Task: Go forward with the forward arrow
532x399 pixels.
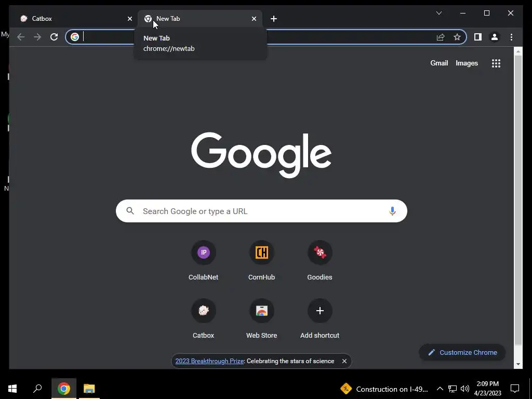Action: (x=37, y=37)
